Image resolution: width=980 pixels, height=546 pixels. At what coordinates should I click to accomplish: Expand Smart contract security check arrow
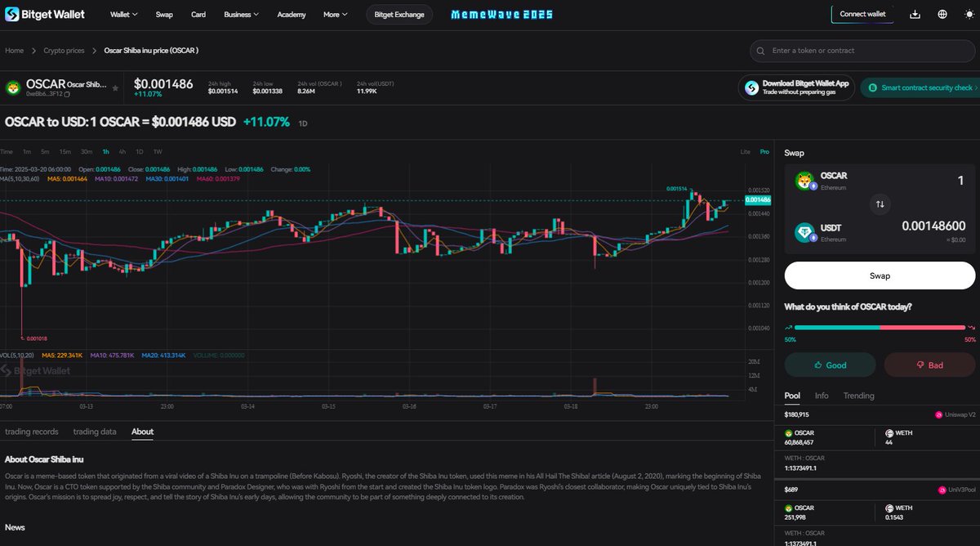tap(977, 87)
